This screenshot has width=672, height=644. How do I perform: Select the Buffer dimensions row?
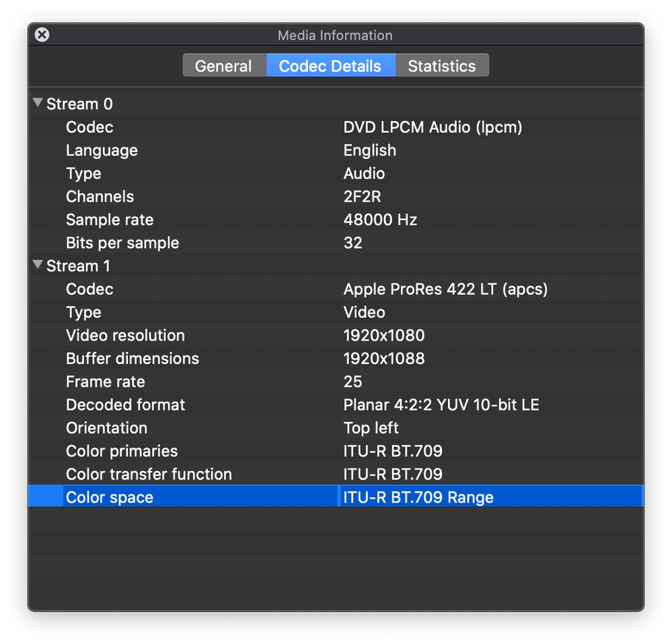pyautogui.click(x=133, y=359)
